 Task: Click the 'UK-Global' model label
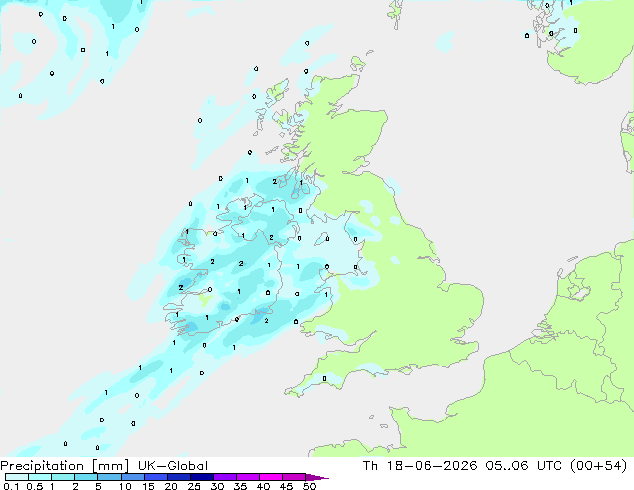tap(173, 466)
